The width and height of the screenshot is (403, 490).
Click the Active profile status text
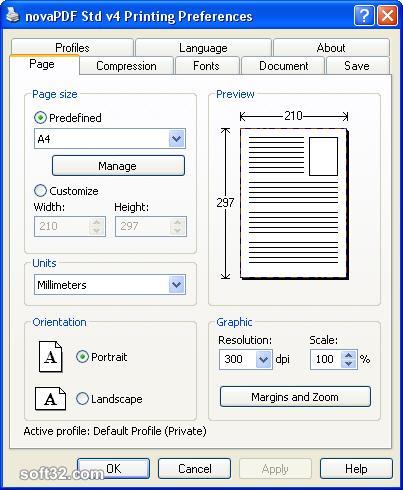(x=115, y=431)
